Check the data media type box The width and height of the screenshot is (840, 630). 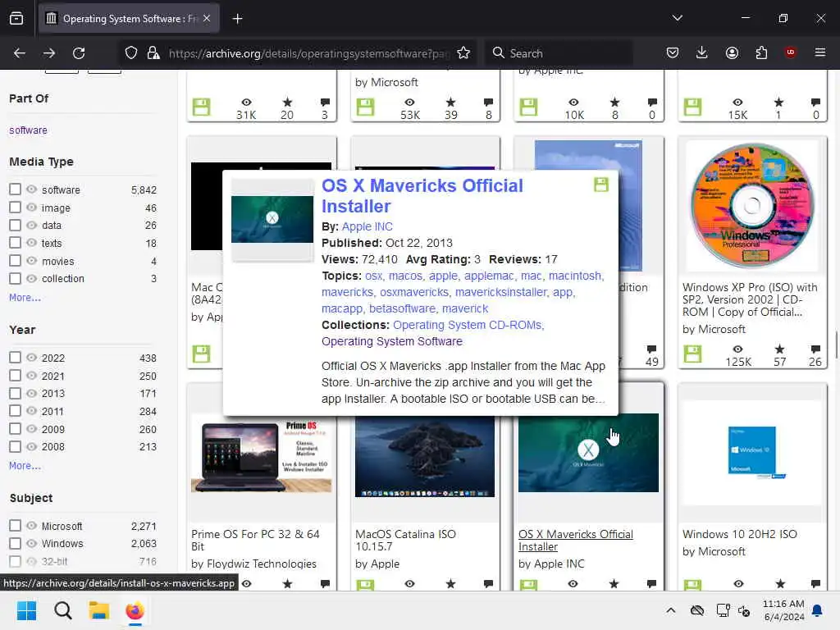[x=15, y=225]
